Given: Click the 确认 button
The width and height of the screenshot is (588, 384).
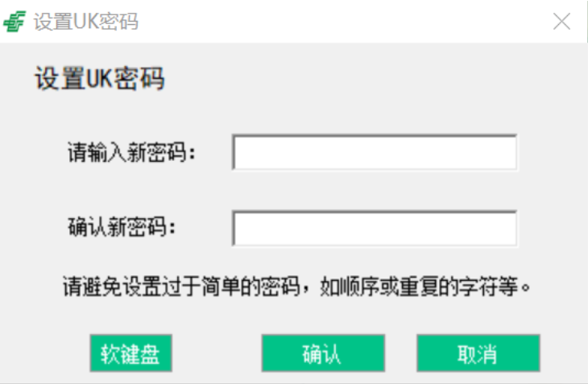Looking at the screenshot, I should 323,353.
